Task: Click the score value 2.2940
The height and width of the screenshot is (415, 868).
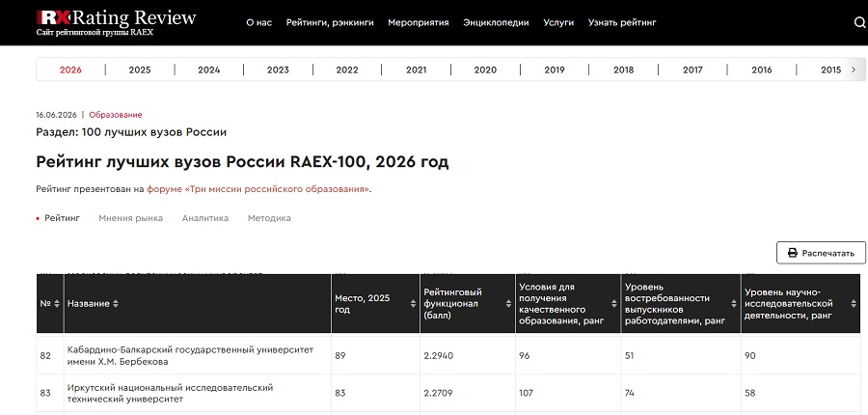Action: tap(439, 356)
